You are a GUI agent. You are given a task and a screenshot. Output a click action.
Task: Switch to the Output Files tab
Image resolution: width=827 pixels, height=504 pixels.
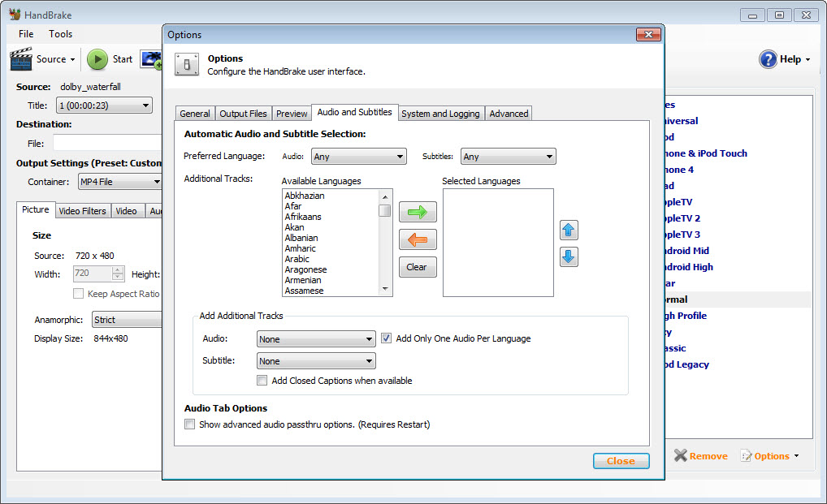coord(243,114)
